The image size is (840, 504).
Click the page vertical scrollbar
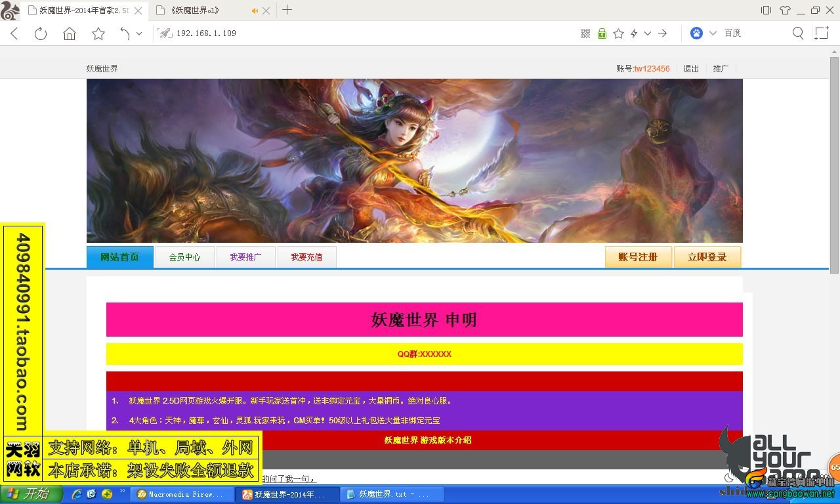tap(835, 164)
